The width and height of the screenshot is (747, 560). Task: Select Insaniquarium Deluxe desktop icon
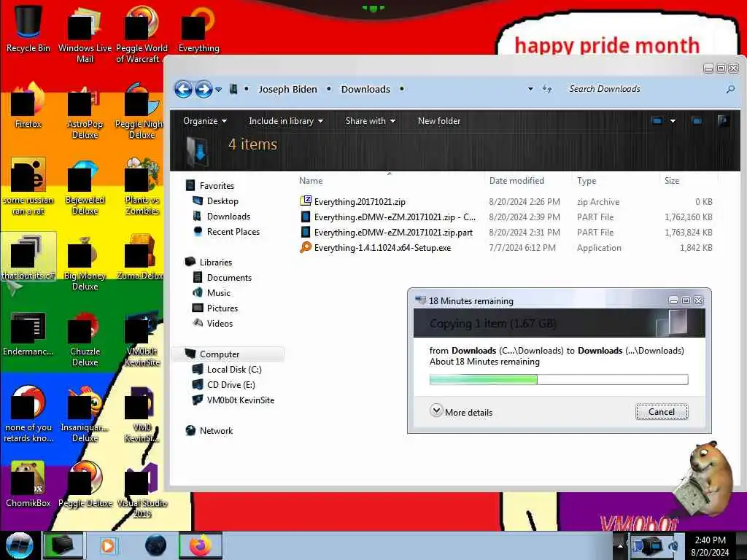click(85, 413)
